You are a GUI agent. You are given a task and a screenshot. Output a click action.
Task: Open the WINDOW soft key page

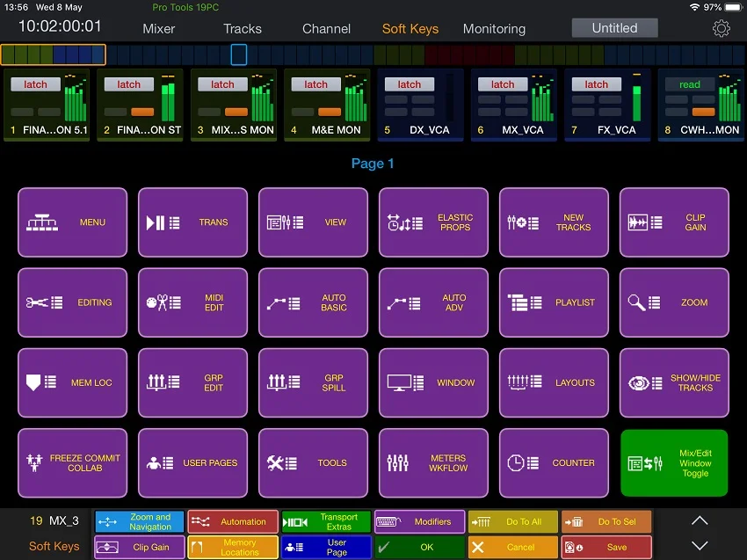(433, 382)
